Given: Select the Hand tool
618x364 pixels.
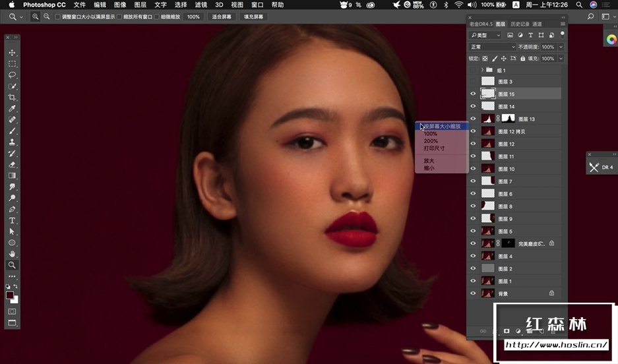Looking at the screenshot, I should pos(12,254).
